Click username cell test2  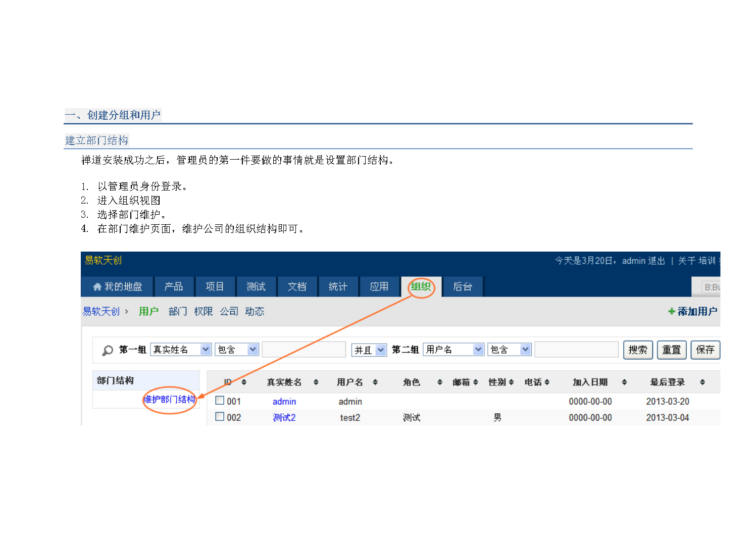[350, 418]
